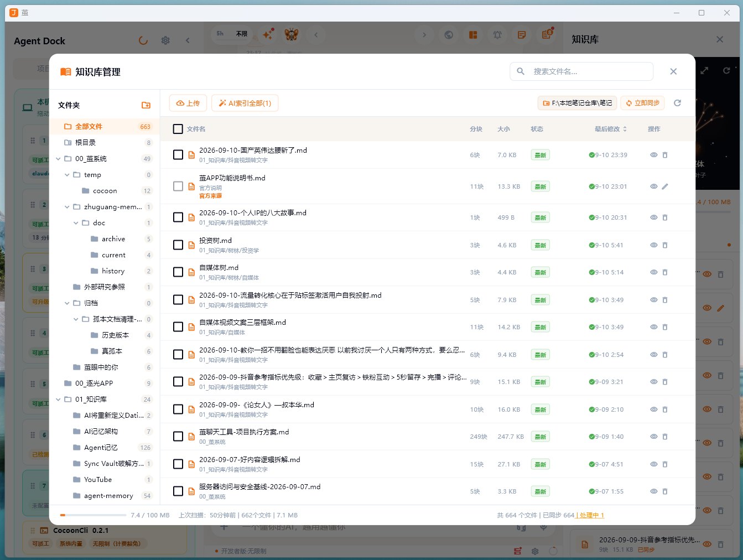The width and height of the screenshot is (743, 560).
Task: Click the document icon of 自媒体视频文案三层框架.md
Action: (191, 327)
